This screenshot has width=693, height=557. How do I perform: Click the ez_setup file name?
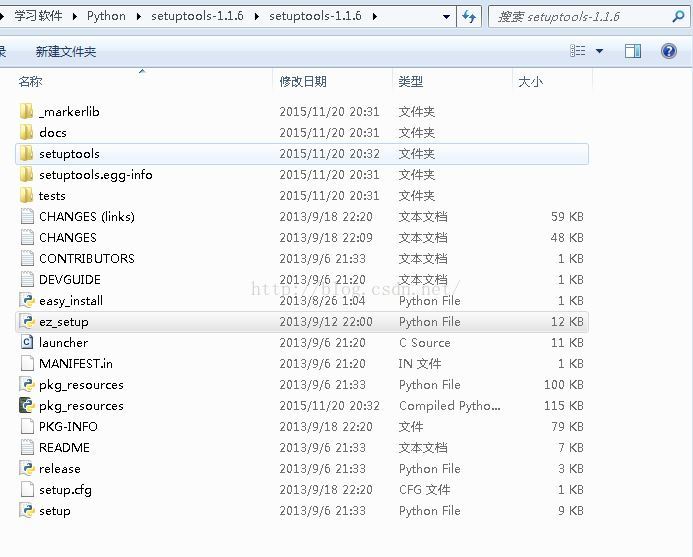[64, 322]
